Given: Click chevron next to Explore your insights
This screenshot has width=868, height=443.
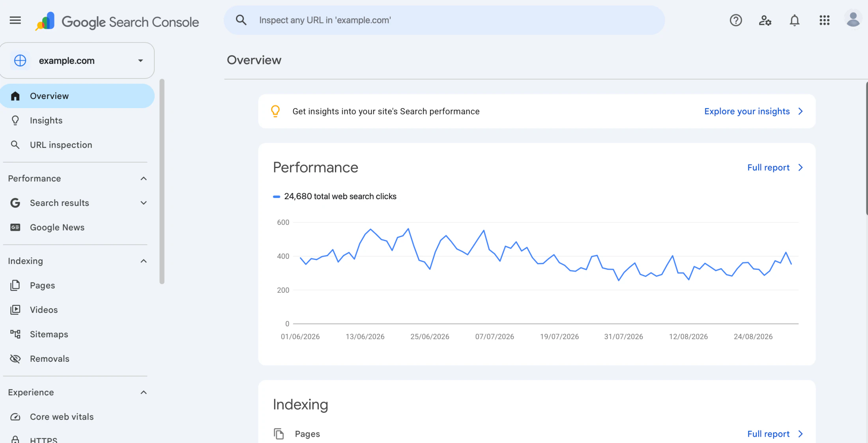Looking at the screenshot, I should coord(801,111).
